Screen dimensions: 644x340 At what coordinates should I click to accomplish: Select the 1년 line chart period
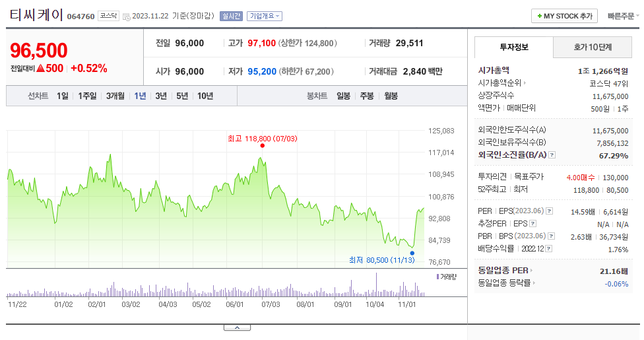coord(140,96)
